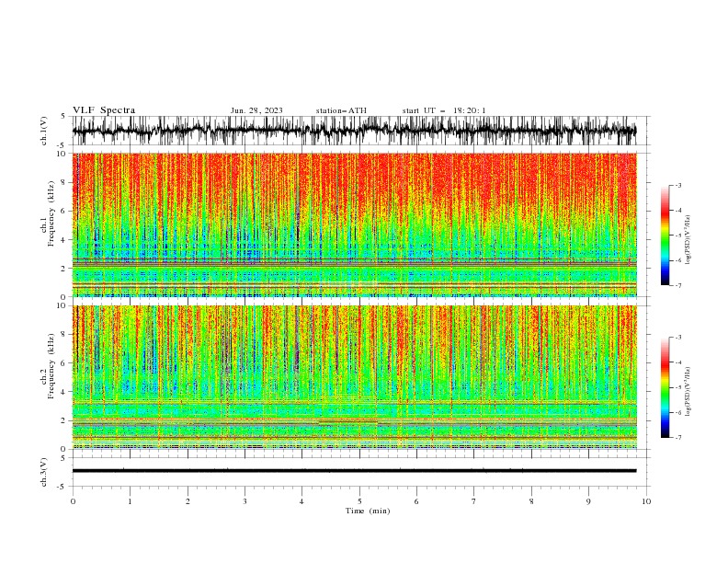Click time axis tick label "2"
Image resolution: width=728 pixels, height=563 pixels.
pyautogui.click(x=188, y=501)
